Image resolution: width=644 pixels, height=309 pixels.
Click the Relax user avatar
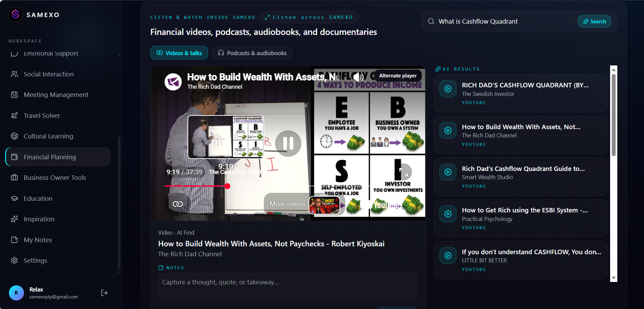(16, 293)
